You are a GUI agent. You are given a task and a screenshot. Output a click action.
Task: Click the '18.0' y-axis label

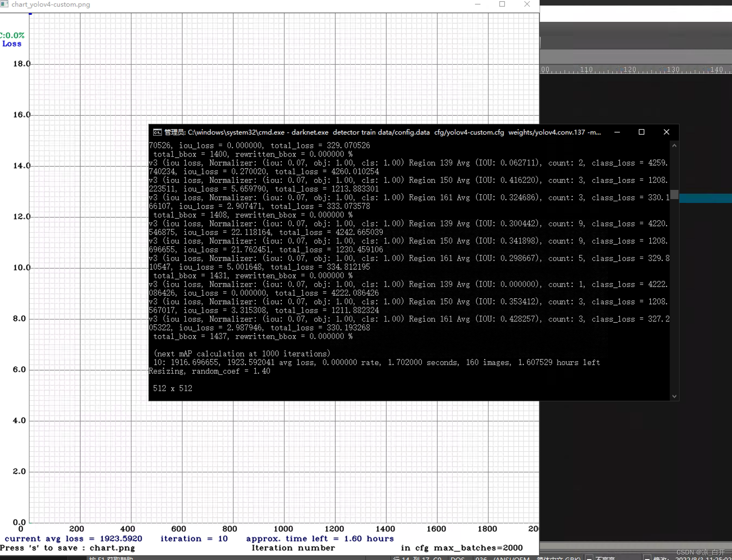[21, 64]
